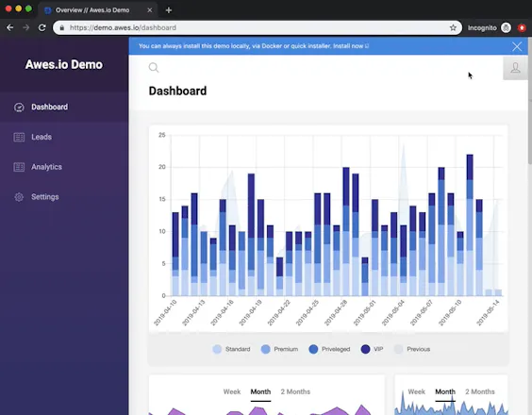Click the 2019-05-01 axis label
The height and width of the screenshot is (415, 532).
click(365, 313)
